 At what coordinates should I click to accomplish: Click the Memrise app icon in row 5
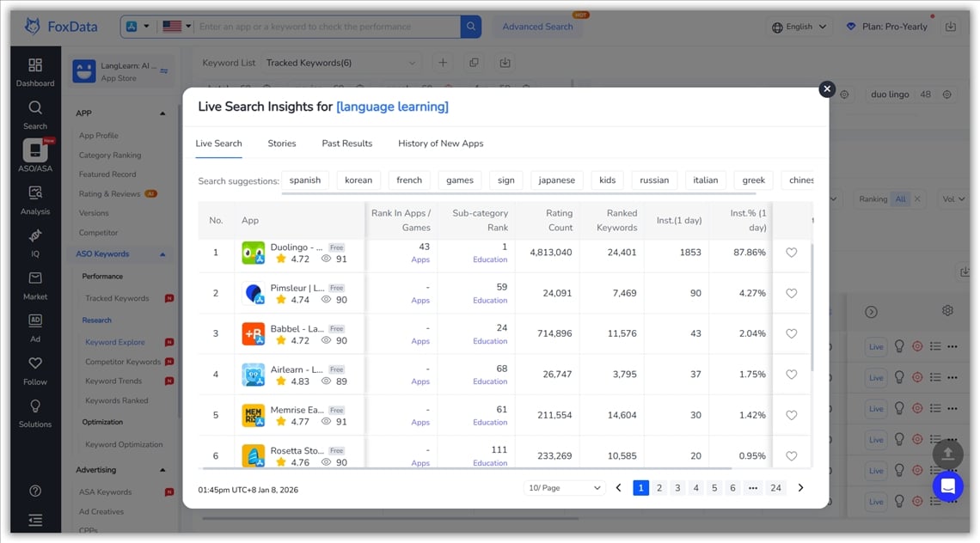[253, 416]
